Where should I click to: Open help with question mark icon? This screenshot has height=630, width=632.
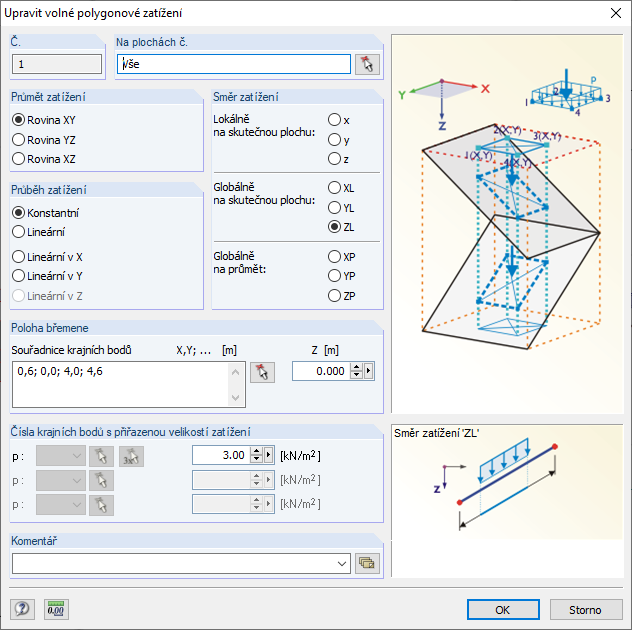tap(22, 609)
